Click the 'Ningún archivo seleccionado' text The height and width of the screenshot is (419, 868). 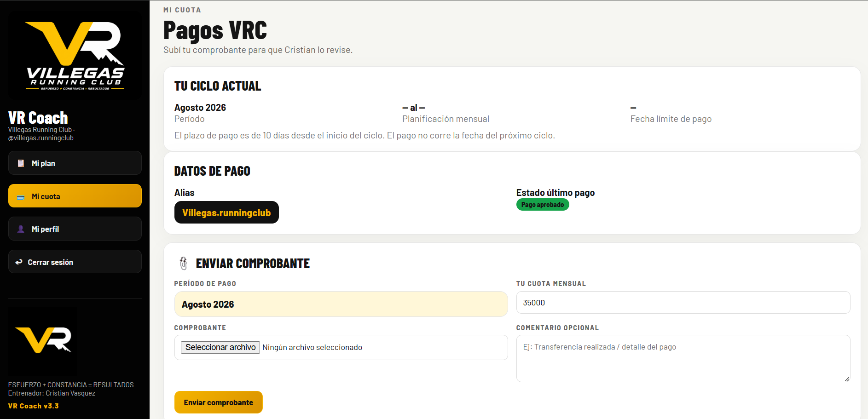[312, 347]
